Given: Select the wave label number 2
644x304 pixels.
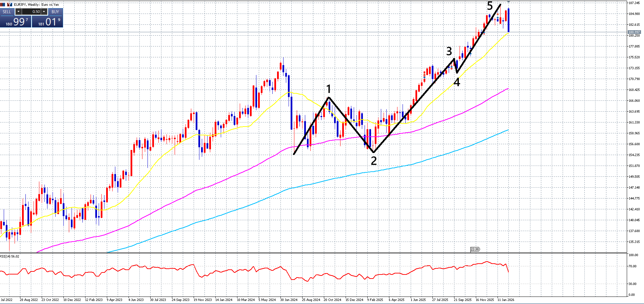Looking at the screenshot, I should (x=374, y=161).
